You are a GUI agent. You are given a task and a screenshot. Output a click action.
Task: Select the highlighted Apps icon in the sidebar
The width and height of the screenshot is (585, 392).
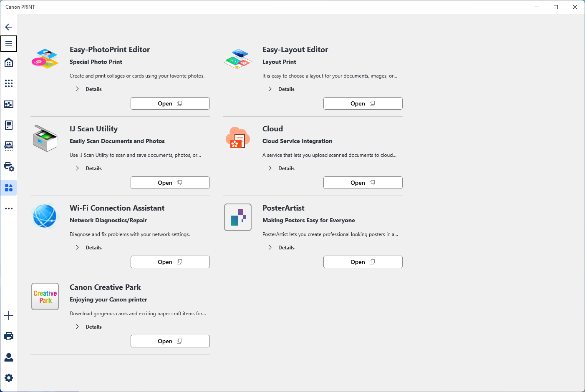pos(9,188)
